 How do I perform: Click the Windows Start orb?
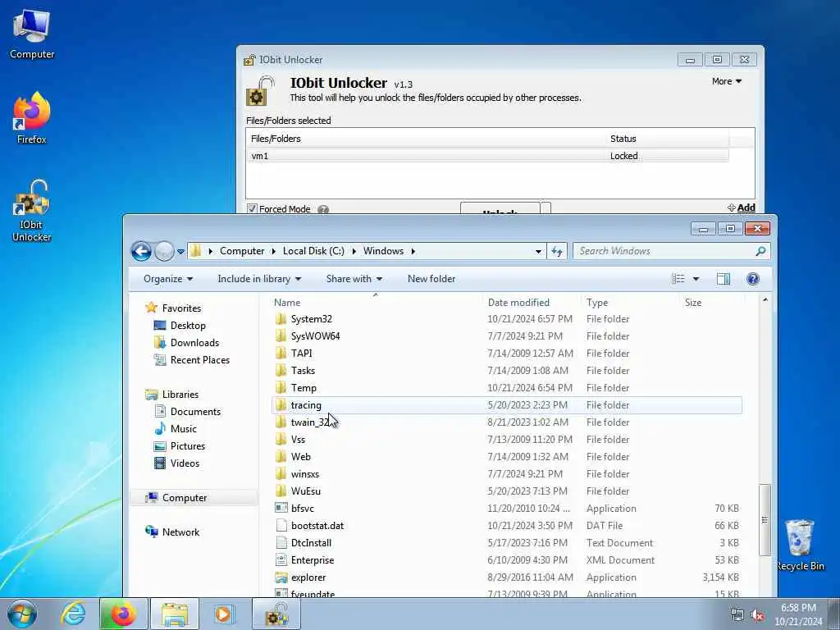tap(22, 614)
